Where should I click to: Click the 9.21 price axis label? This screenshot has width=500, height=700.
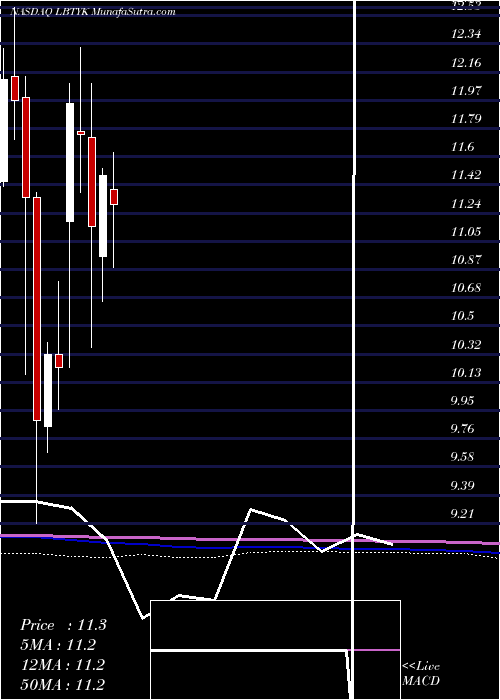point(462,514)
